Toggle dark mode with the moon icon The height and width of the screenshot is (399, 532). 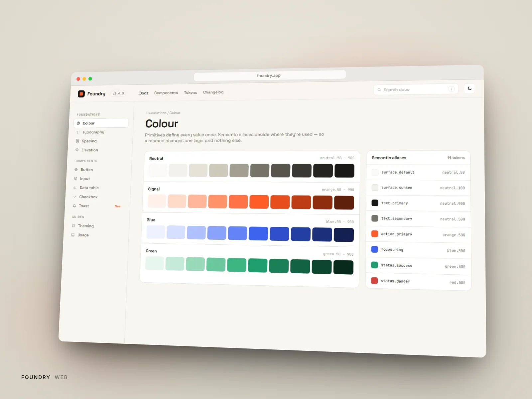pos(469,88)
